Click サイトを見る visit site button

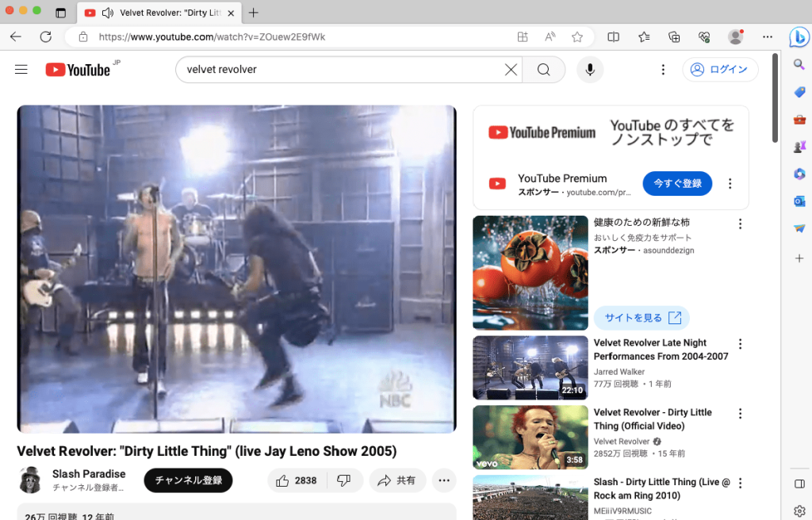(642, 318)
